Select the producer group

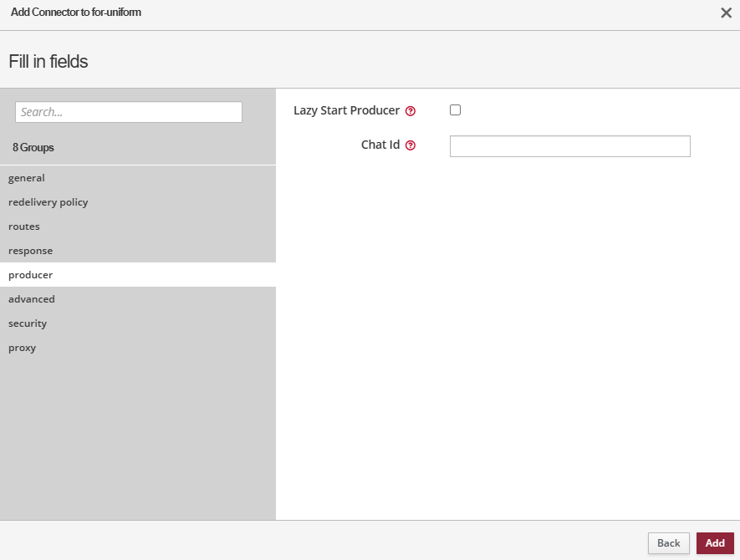point(30,275)
